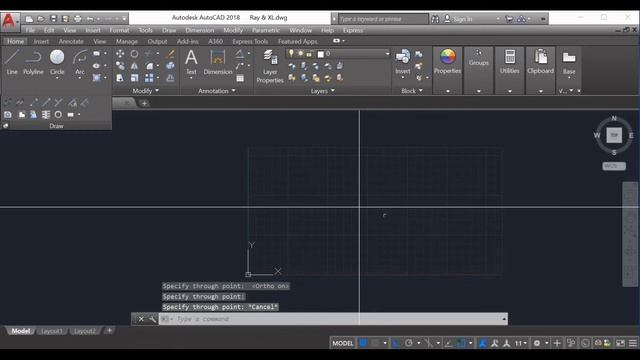This screenshot has width=640, height=360.
Task: Open the Parametric menu
Action: coord(266,30)
